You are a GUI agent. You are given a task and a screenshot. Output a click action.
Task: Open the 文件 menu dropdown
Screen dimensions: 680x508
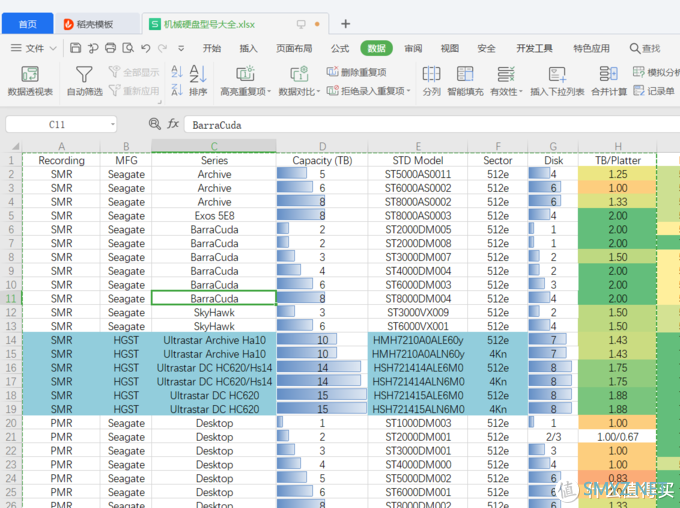(34, 48)
